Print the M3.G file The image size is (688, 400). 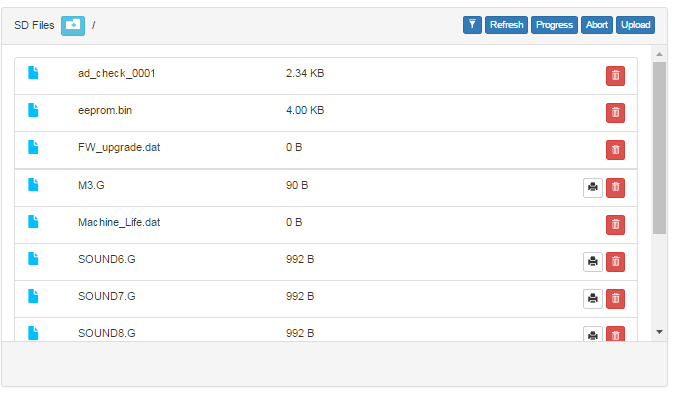tap(593, 187)
